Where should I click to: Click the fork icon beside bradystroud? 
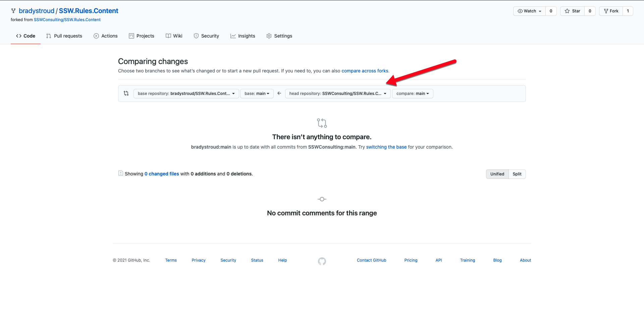click(13, 11)
